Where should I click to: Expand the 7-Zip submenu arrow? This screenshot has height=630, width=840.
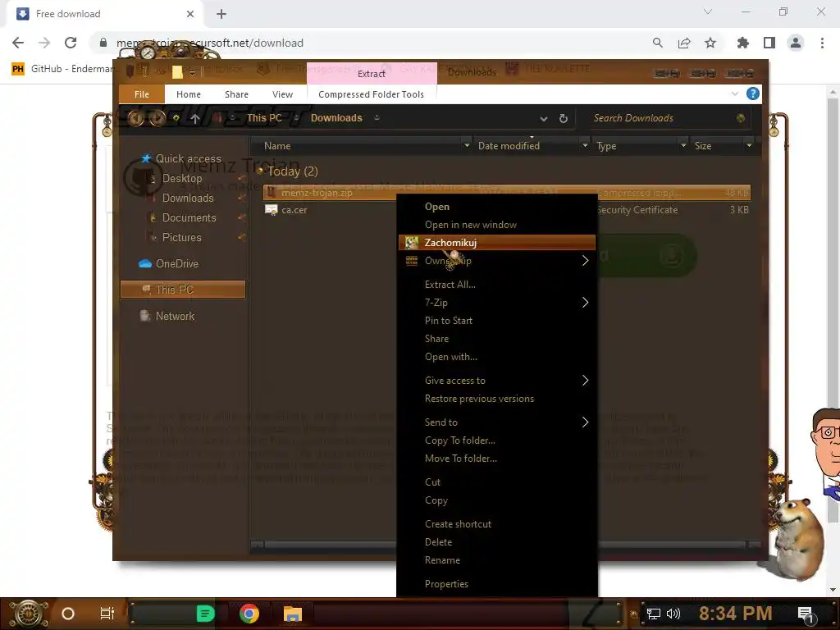point(585,303)
